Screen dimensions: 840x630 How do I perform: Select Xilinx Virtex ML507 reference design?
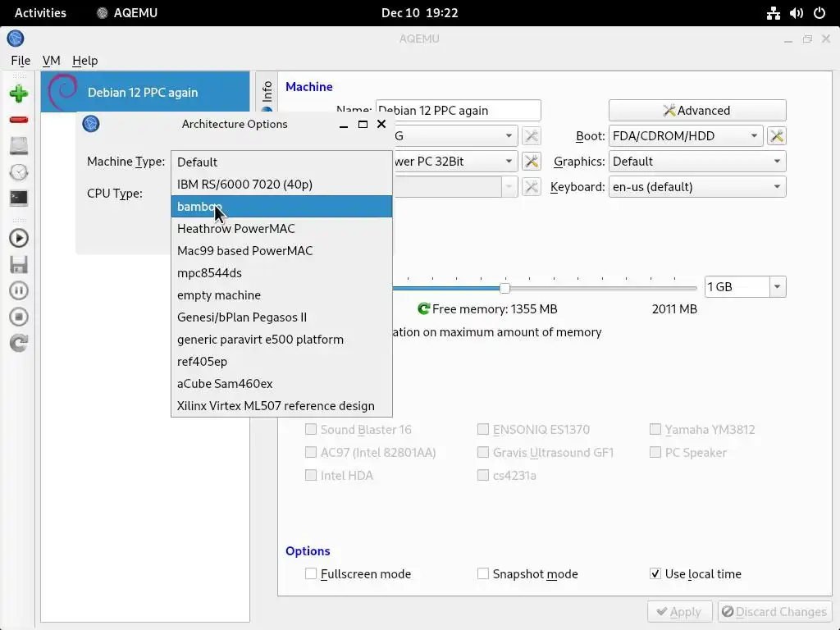(x=282, y=405)
